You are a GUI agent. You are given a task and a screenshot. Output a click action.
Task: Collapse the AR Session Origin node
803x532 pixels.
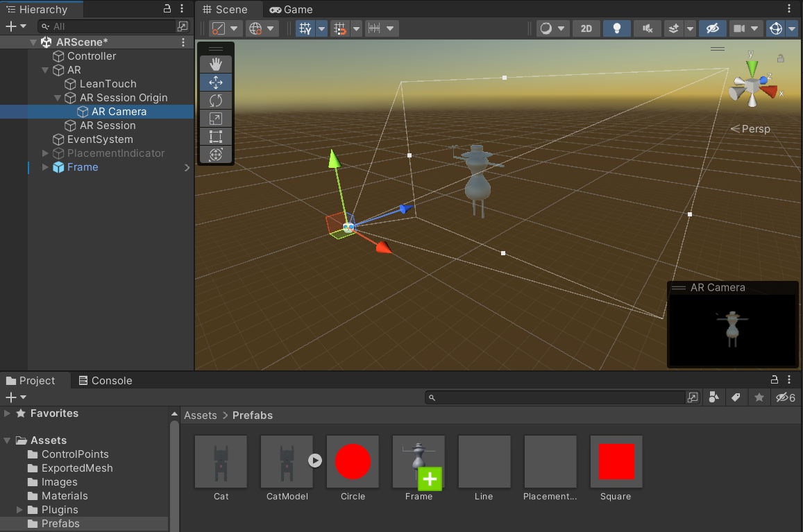click(58, 98)
